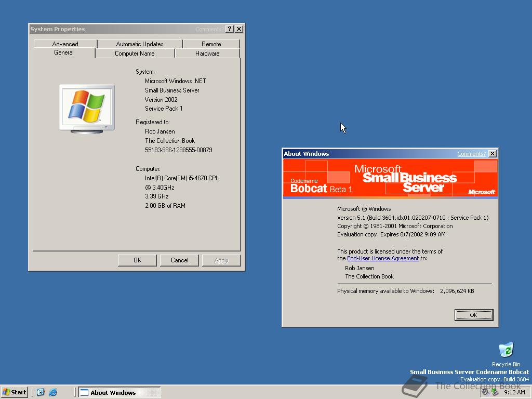
Task: Switch to the Remote tab
Action: tap(211, 44)
